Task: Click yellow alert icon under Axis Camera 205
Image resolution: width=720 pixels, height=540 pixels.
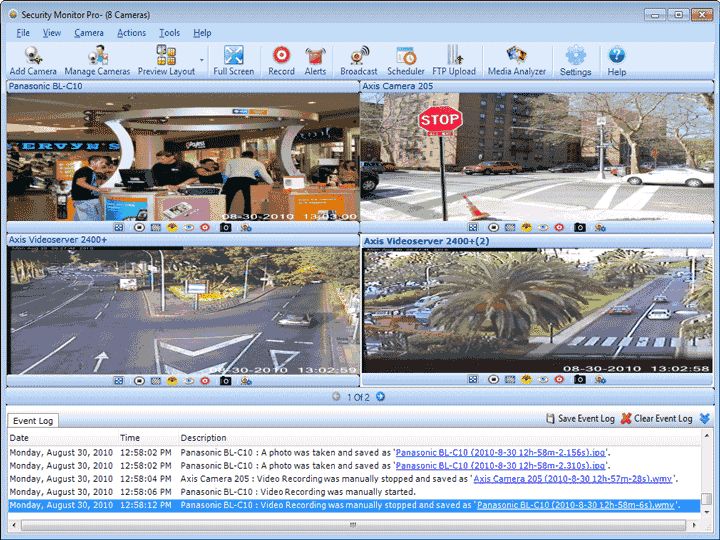Action: 526,227
